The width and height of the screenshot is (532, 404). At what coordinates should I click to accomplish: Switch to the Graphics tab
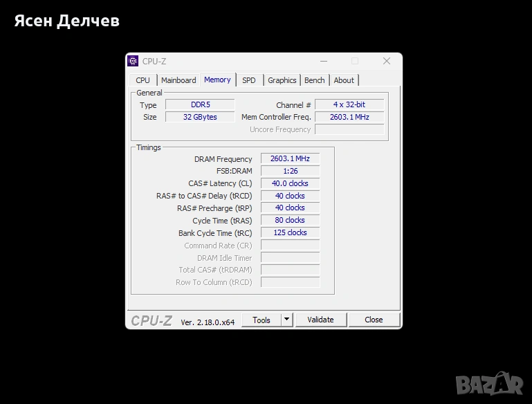[282, 80]
